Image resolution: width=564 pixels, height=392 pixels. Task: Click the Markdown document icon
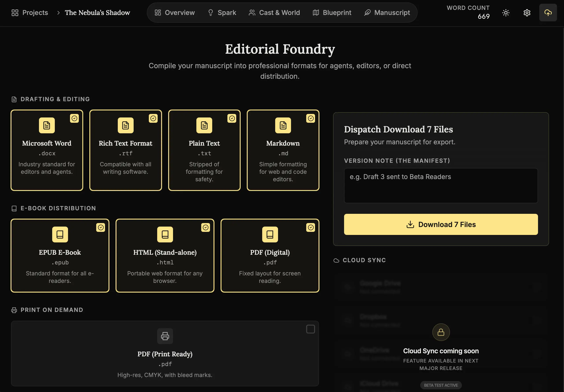(x=283, y=125)
